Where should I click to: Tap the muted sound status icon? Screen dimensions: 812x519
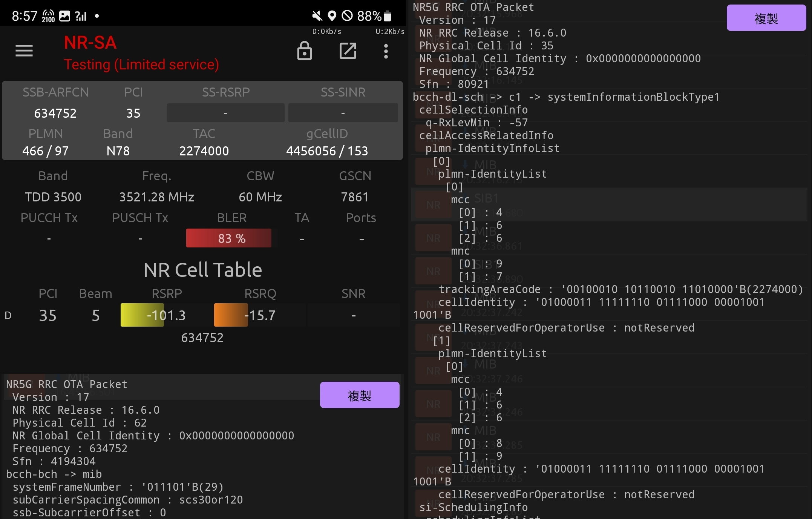(317, 16)
